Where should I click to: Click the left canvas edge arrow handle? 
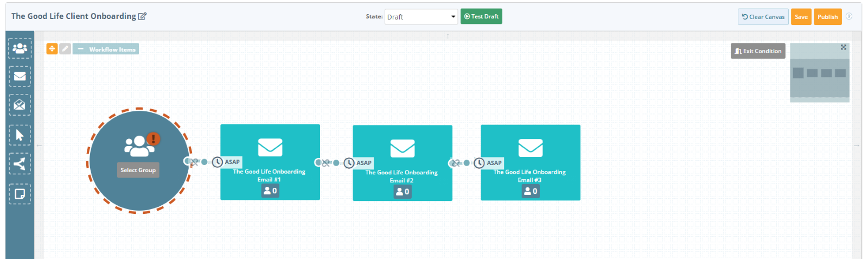click(39, 146)
